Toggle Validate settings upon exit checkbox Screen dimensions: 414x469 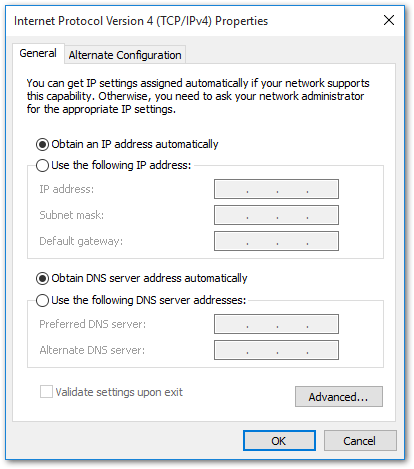[x=46, y=392]
